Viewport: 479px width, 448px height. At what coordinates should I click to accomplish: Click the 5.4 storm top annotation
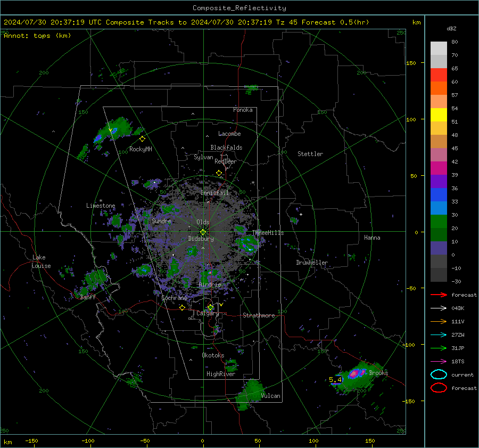tap(335, 380)
